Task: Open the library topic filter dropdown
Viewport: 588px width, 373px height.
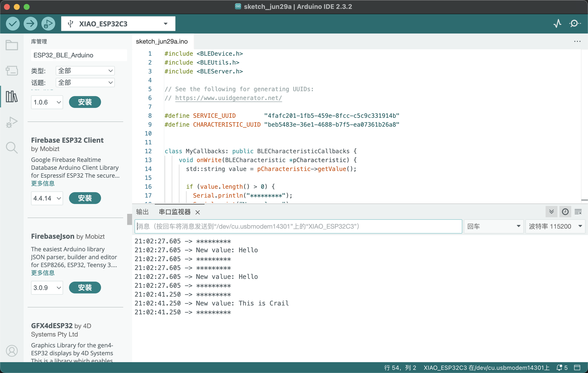Action: [85, 83]
